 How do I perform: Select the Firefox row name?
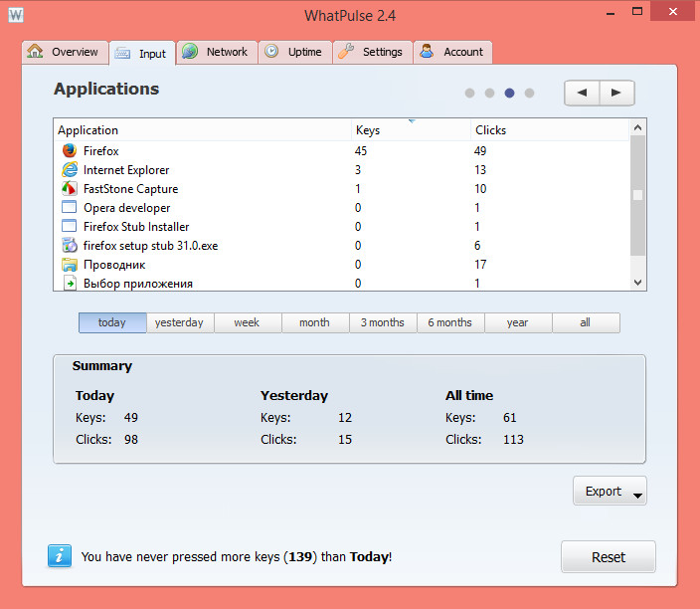(x=100, y=151)
